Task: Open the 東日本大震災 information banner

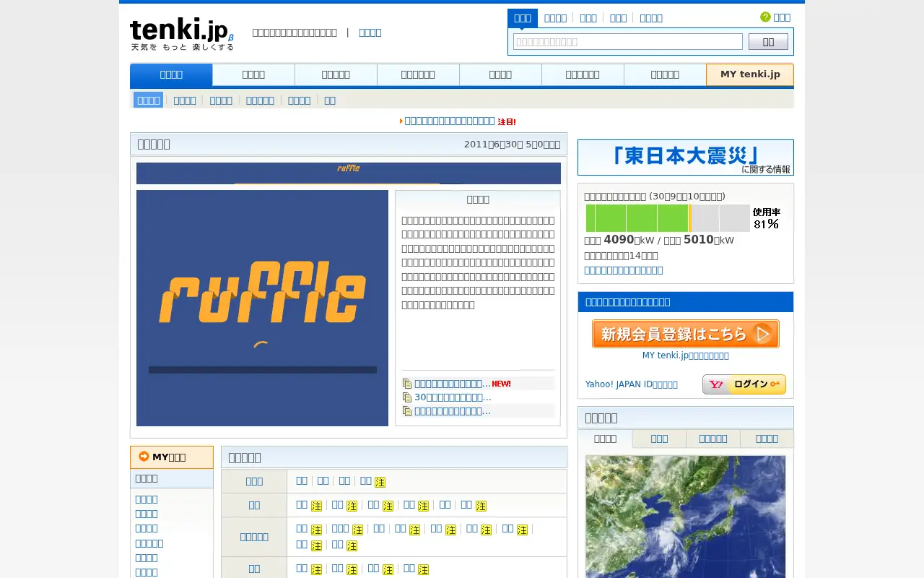Action: coord(686,158)
